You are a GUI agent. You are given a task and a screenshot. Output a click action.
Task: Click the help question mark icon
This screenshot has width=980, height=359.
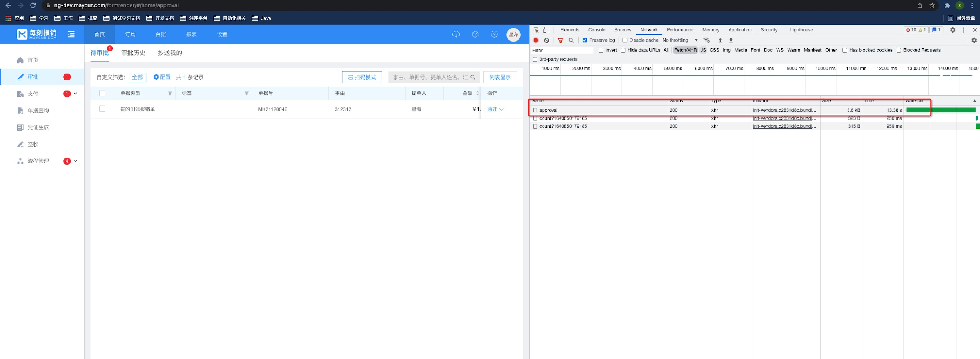coord(494,34)
